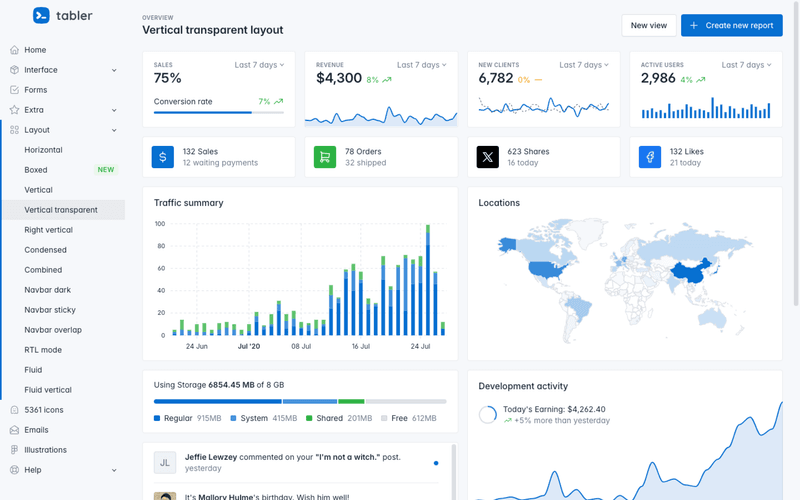This screenshot has height=500, width=800.
Task: Click the Emails envelope icon
Action: pyautogui.click(x=14, y=430)
